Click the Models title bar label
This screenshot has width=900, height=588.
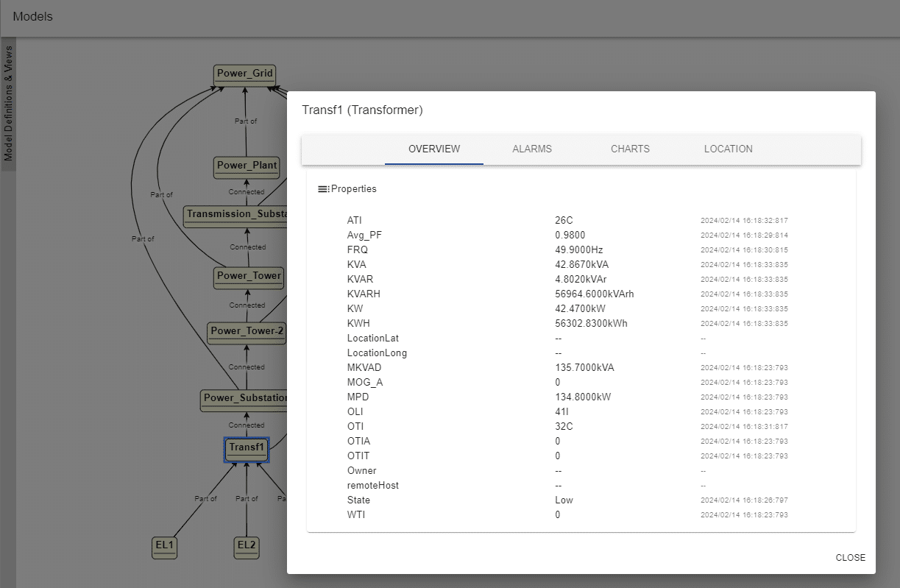[32, 16]
